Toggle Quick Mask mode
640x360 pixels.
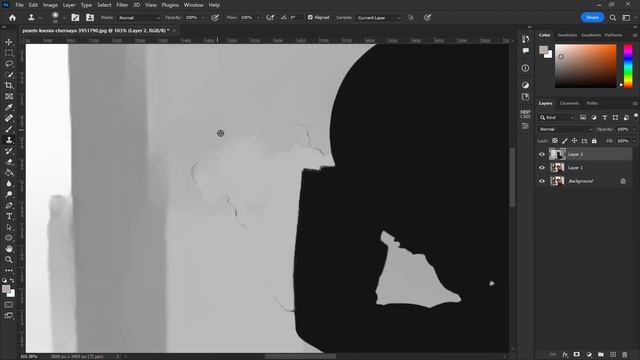coord(9,304)
